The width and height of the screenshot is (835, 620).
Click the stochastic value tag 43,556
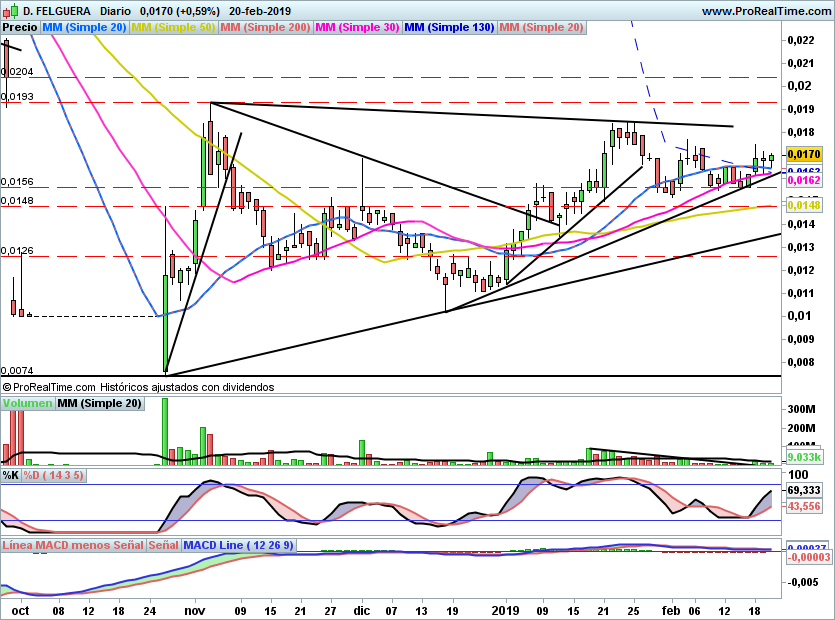(804, 506)
